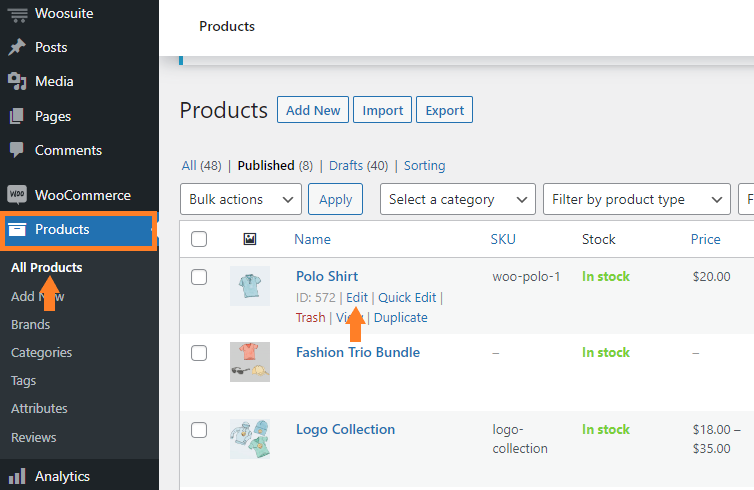The height and width of the screenshot is (490, 754).
Task: Click the woo-polo-1 SKU cell
Action: click(x=526, y=276)
